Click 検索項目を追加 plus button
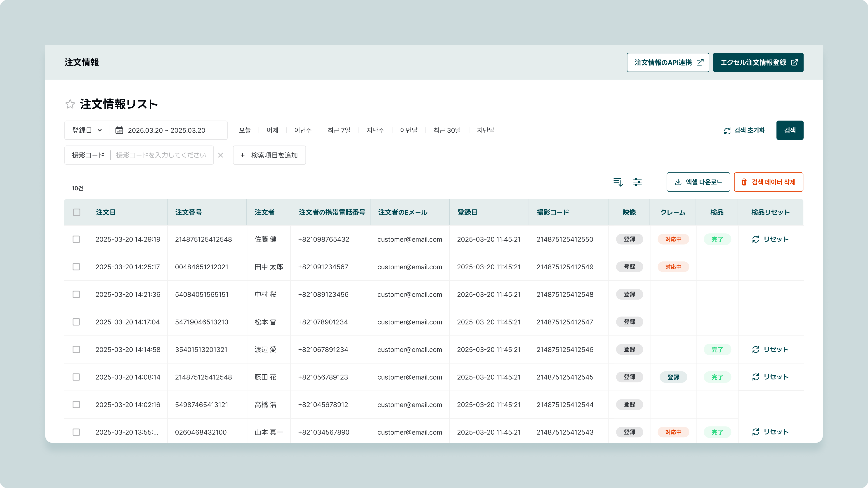This screenshot has height=488, width=868. (269, 155)
